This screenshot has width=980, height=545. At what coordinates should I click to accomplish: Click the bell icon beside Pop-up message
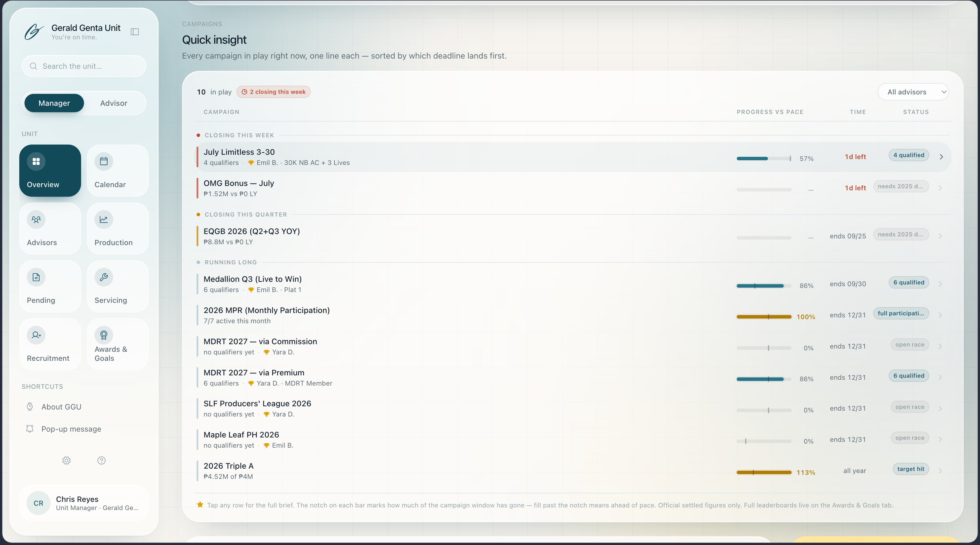30,429
